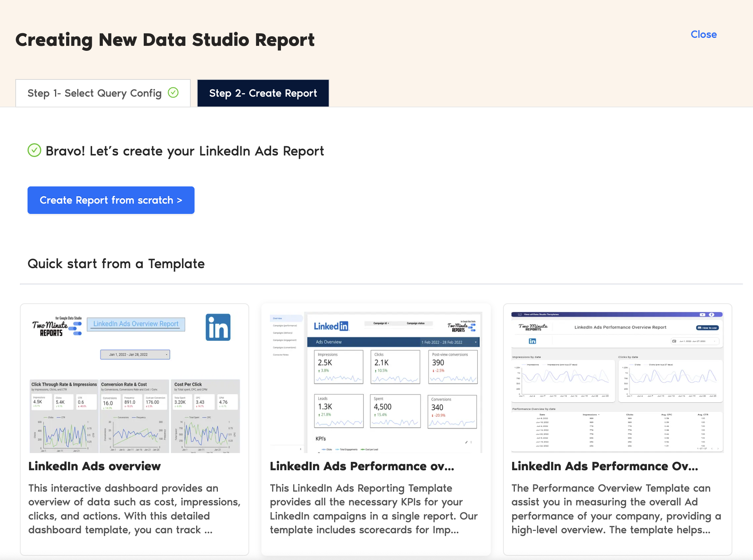The image size is (753, 560).
Task: Select the LinkedIn Ads overview title
Action: [x=94, y=466]
